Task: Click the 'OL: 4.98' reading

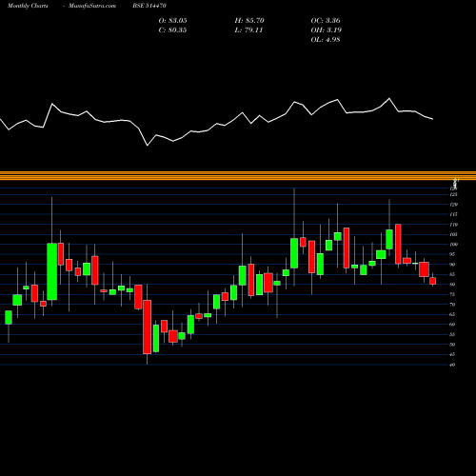Action: pos(326,40)
